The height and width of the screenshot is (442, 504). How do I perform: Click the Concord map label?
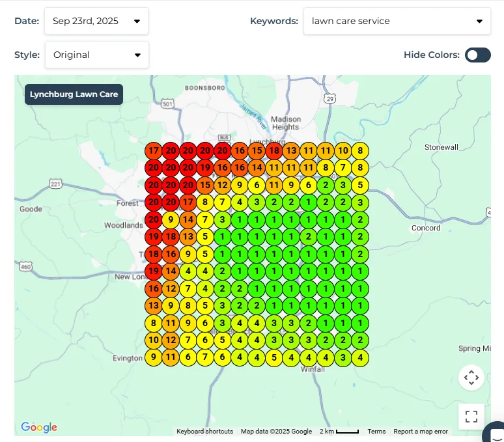(x=426, y=228)
